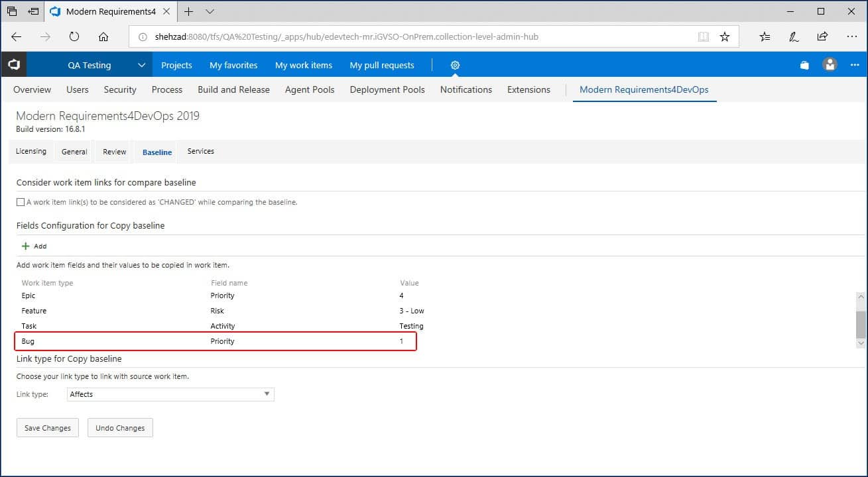This screenshot has width=868, height=477.
Task: Open a new browser tab
Action: click(x=189, y=12)
